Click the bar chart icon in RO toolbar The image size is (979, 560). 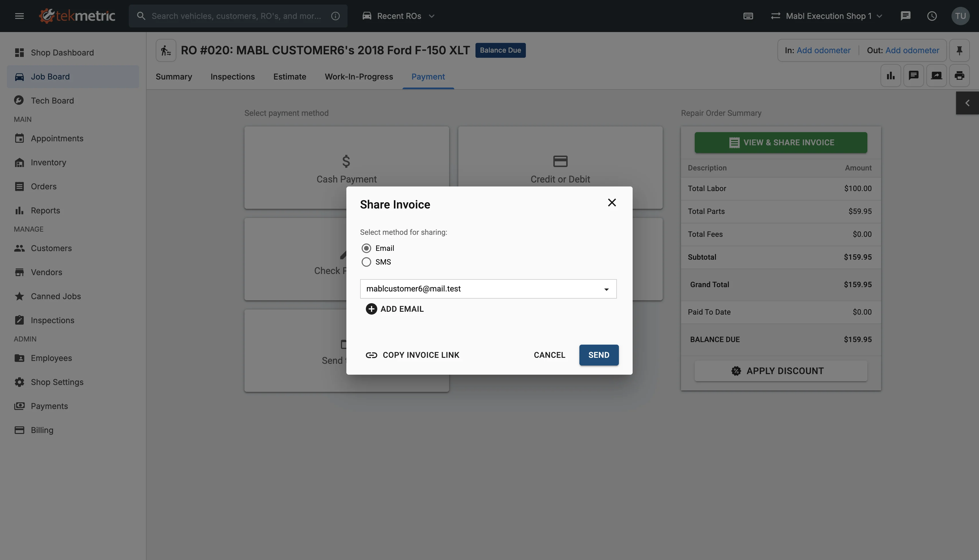891,76
